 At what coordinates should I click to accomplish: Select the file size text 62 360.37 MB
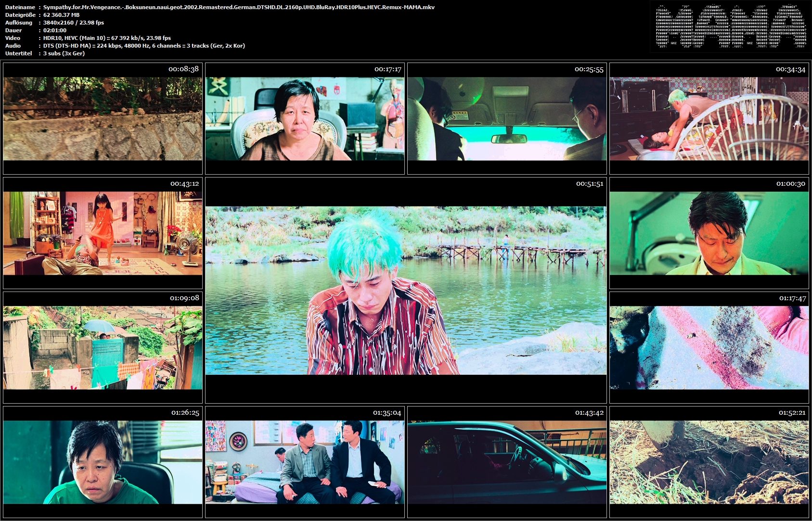(61, 15)
